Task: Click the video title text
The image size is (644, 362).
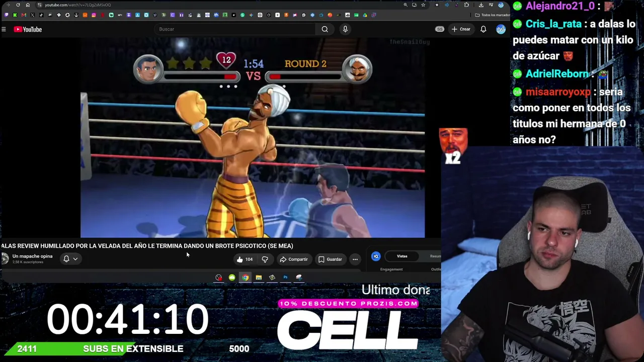Action: point(147,246)
